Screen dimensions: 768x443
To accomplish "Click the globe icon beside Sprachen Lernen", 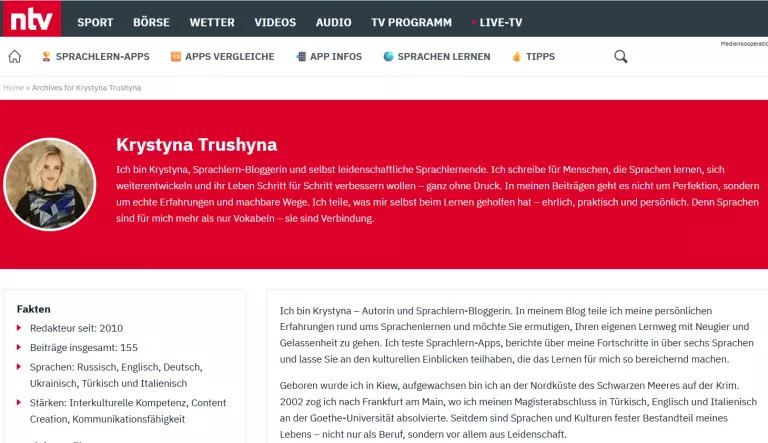I will pos(388,56).
